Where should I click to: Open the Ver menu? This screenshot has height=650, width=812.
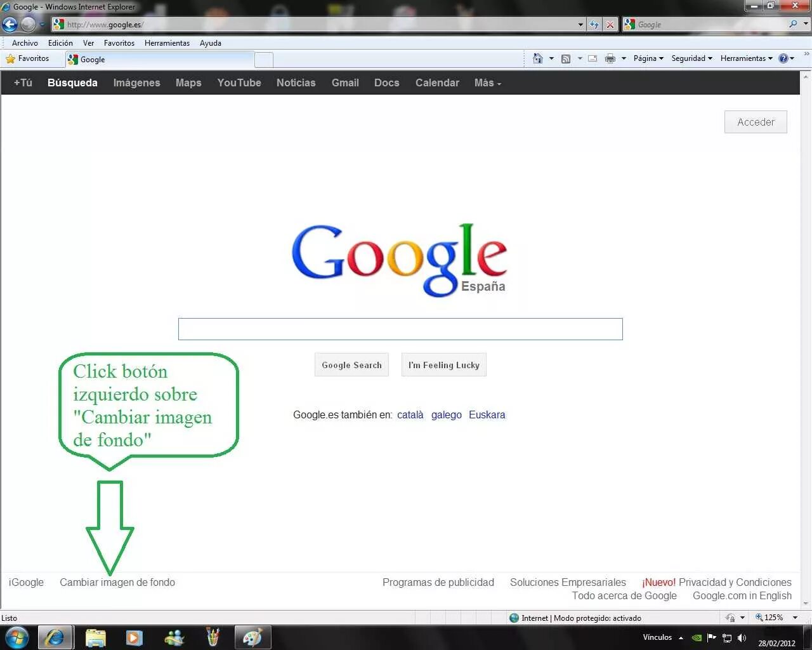coord(88,43)
